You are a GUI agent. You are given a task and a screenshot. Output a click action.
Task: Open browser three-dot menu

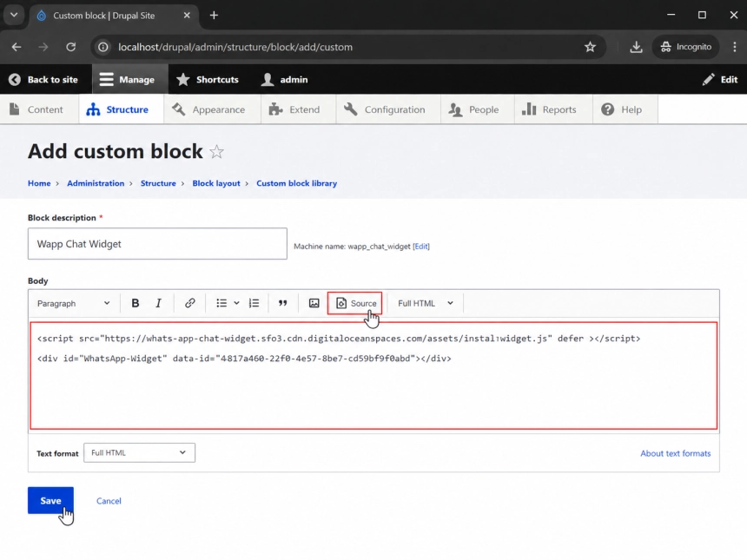click(x=735, y=47)
